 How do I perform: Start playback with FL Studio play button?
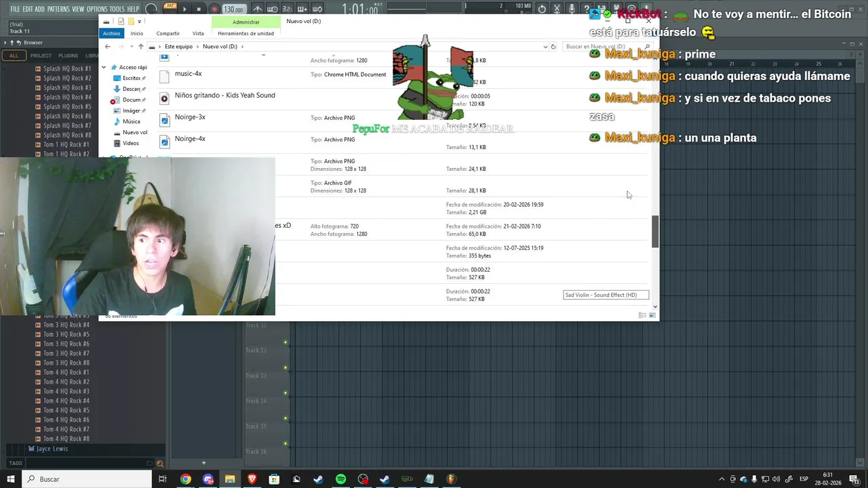[184, 9]
